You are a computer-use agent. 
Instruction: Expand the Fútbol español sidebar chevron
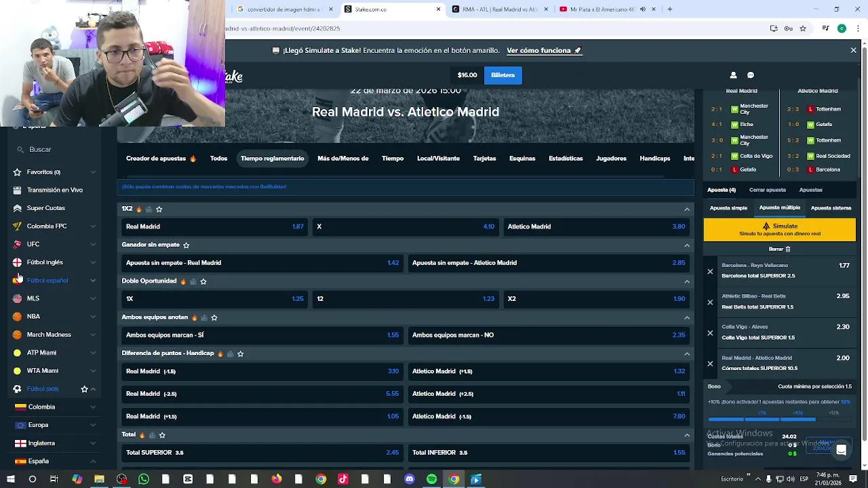coord(93,281)
